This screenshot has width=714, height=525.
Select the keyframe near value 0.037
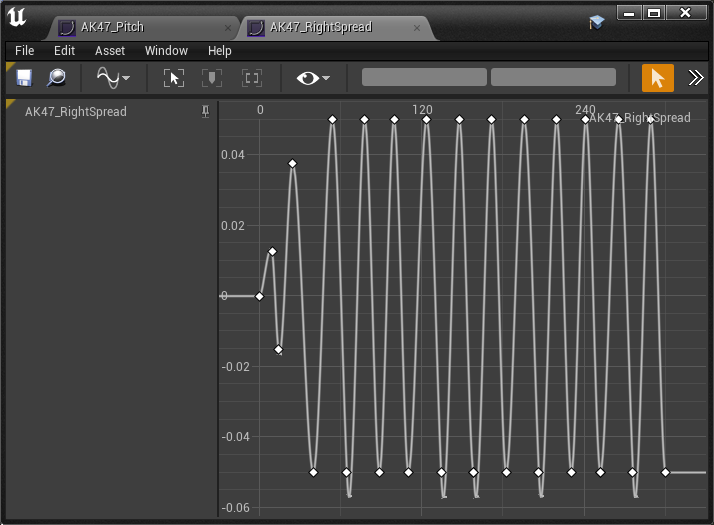coord(292,163)
